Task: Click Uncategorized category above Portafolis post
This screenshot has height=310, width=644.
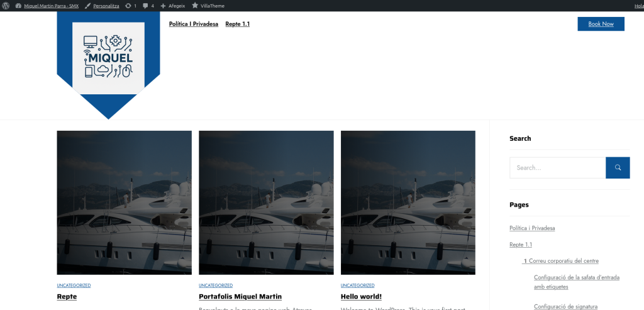Action: [216, 285]
